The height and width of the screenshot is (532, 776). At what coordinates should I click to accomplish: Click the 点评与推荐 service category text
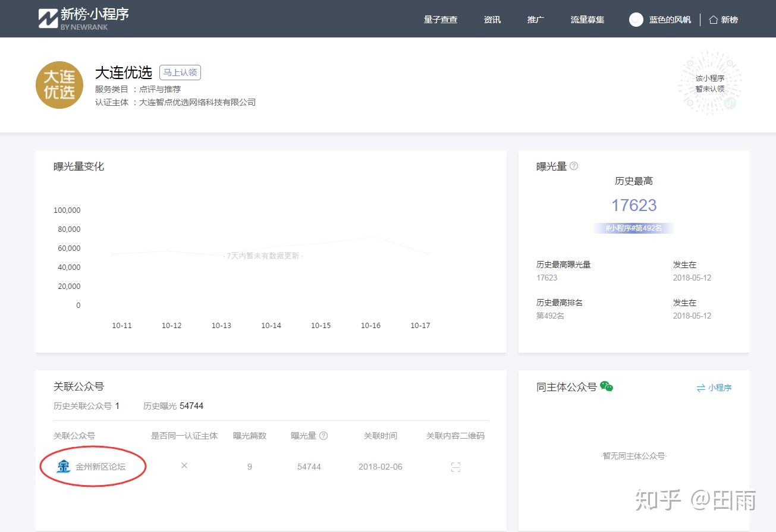(x=160, y=89)
